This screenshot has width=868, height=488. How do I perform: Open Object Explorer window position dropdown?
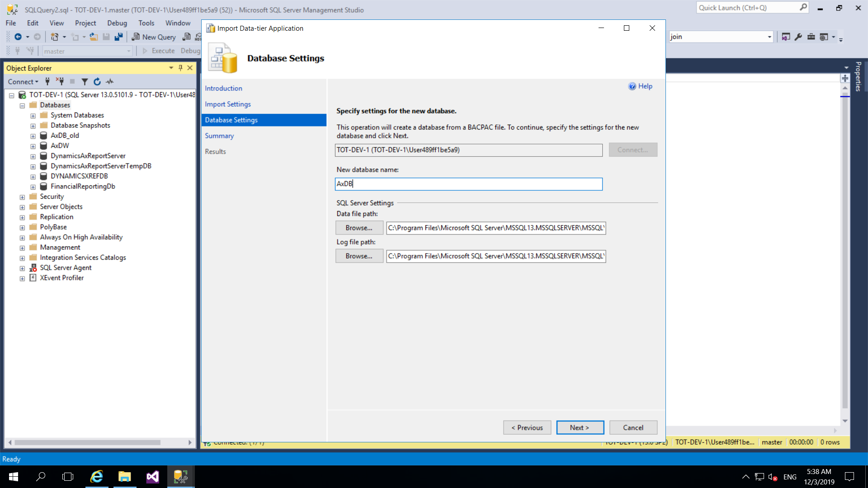[x=171, y=68]
